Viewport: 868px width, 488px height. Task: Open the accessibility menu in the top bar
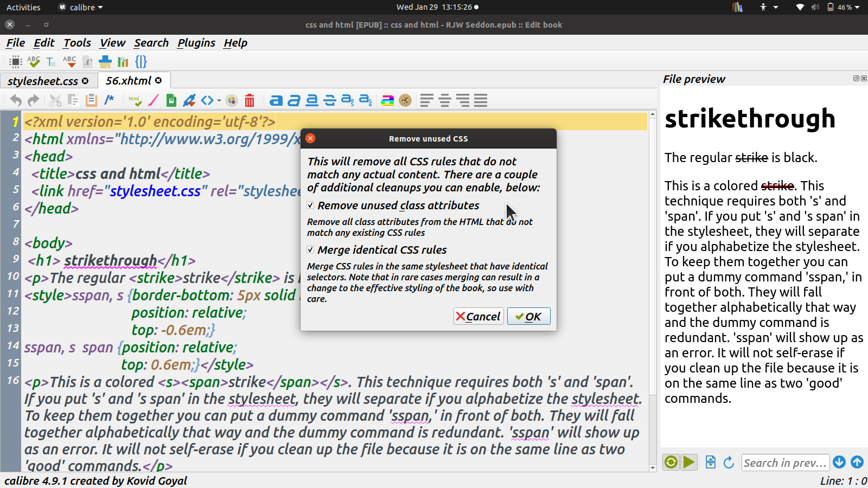769,7
